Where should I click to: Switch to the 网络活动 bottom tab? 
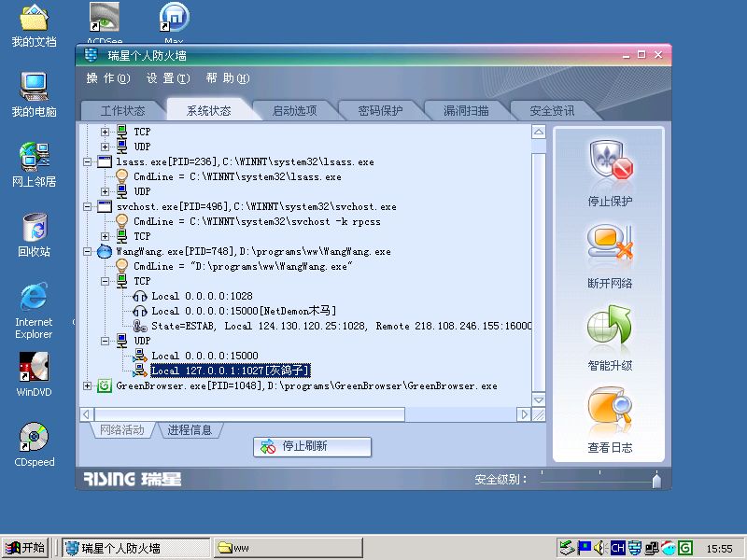click(x=122, y=429)
